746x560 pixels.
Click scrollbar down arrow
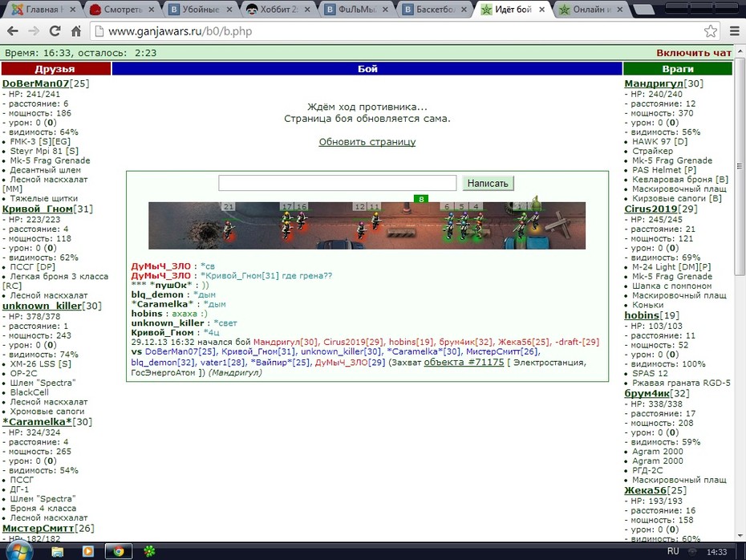pos(740,536)
